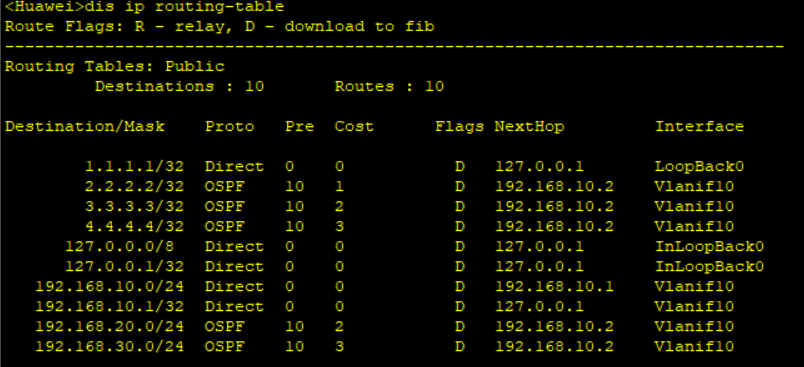Image resolution: width=804 pixels, height=367 pixels.
Task: Click the Route Flags legend line
Action: coord(219,27)
